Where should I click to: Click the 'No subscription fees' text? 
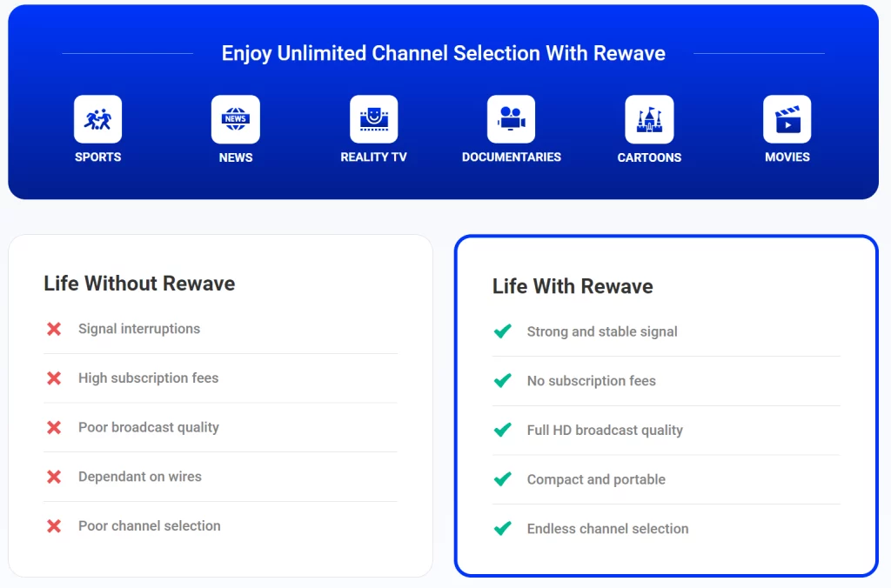pos(592,381)
